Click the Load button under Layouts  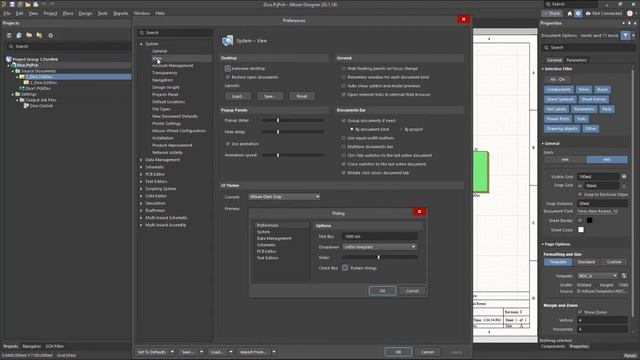click(x=238, y=96)
